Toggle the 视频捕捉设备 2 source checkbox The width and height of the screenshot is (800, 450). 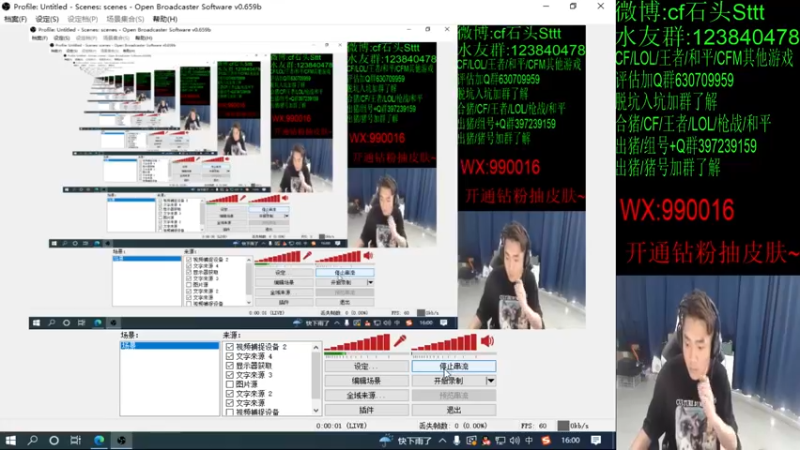coord(230,347)
